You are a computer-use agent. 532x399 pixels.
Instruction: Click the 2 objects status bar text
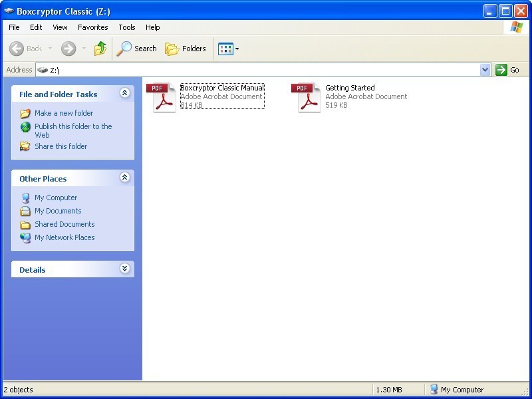tap(19, 390)
